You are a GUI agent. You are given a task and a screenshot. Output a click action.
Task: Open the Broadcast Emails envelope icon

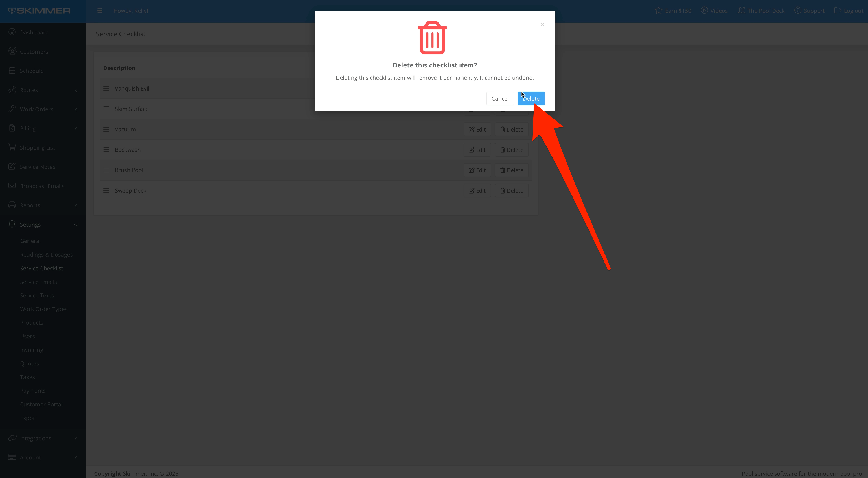tap(12, 185)
